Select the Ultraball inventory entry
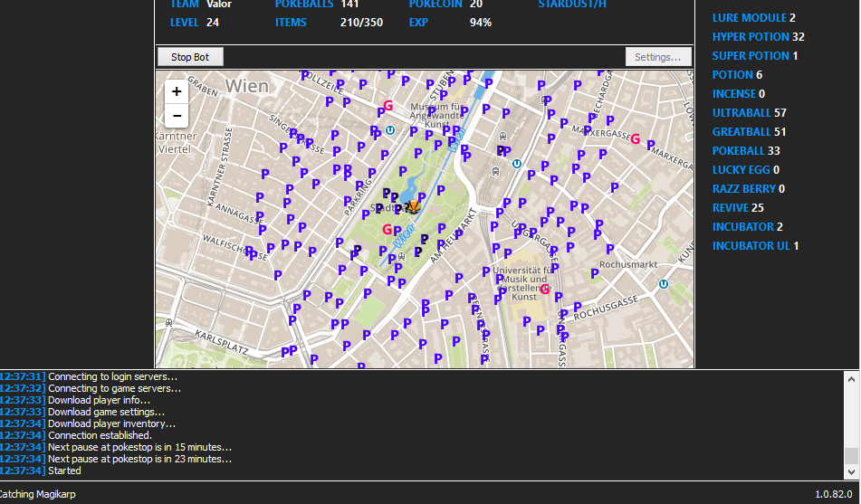 click(749, 113)
